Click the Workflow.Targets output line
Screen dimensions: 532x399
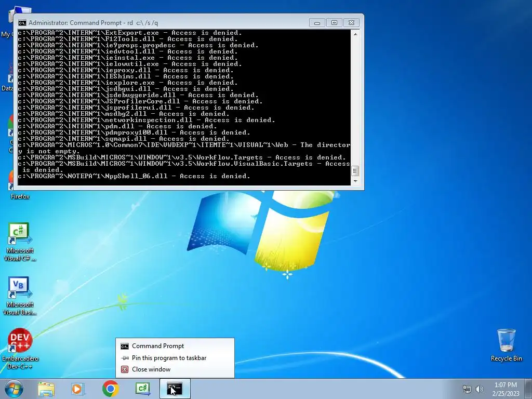(182, 157)
